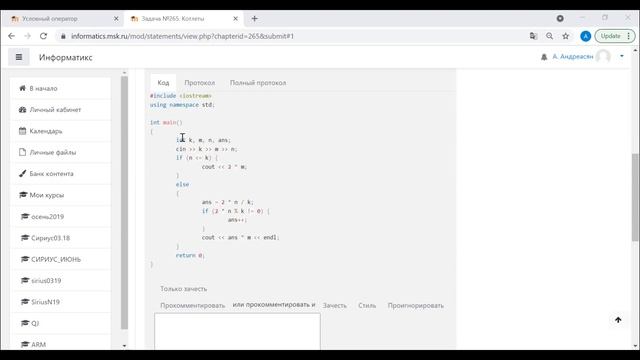Click the browser forward arrow
Viewport: 640px width, 360px height.
(x=27, y=36)
